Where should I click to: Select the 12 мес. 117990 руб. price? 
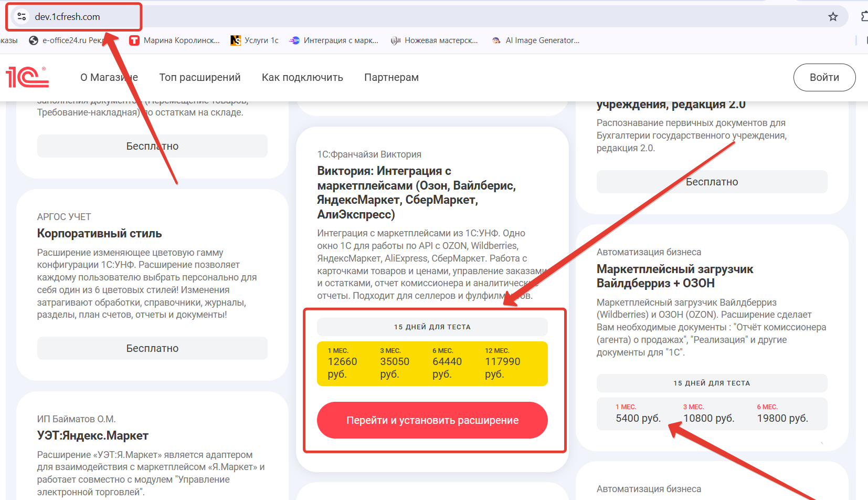point(503,363)
